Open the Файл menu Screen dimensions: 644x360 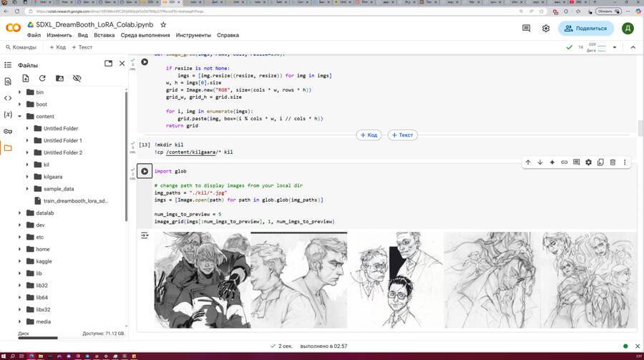coord(34,35)
